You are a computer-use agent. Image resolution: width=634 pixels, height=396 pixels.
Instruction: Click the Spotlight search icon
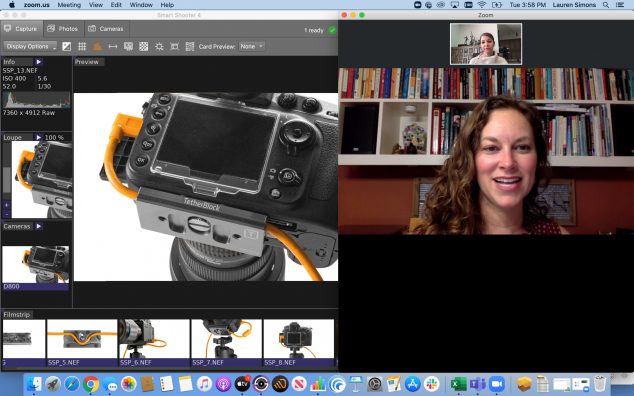(x=606, y=5)
